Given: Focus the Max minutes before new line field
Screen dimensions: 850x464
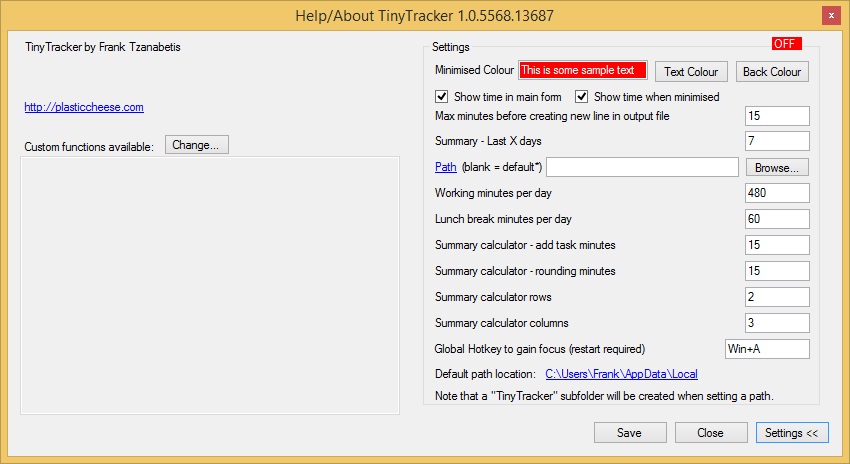Looking at the screenshot, I should (777, 116).
